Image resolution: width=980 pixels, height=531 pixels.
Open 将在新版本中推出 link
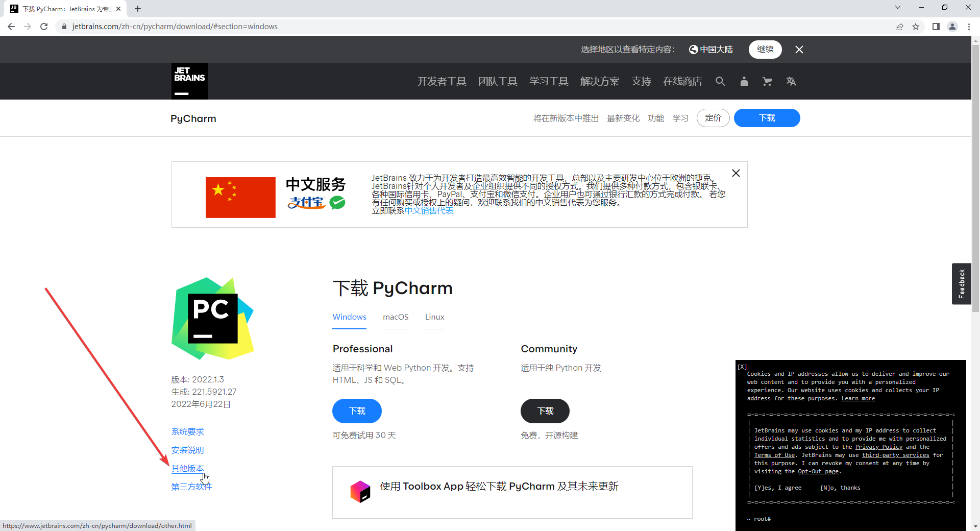point(566,118)
